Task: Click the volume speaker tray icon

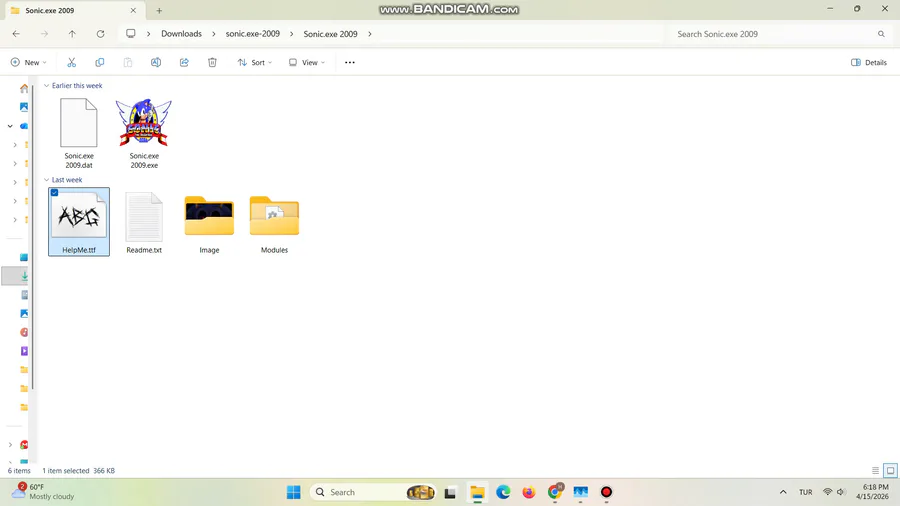Action: click(841, 492)
